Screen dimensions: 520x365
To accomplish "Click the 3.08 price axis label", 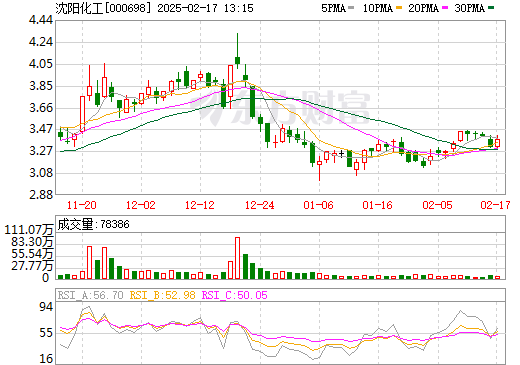I will pos(41,173).
